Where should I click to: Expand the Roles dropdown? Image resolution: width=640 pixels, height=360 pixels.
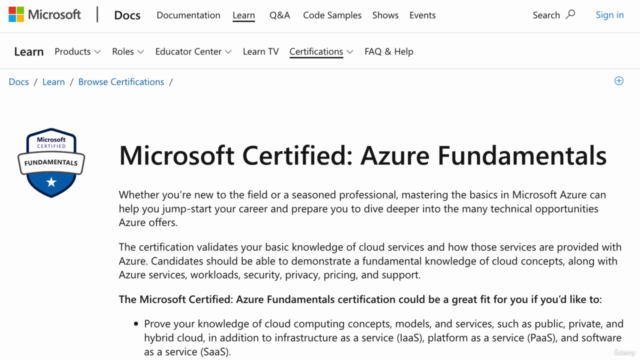128,51
